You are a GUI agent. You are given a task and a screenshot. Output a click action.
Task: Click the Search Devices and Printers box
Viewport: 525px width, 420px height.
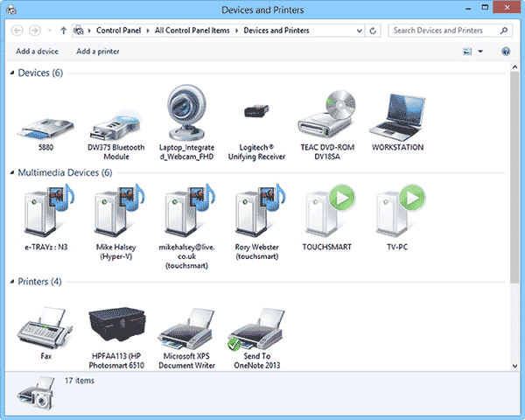point(443,31)
